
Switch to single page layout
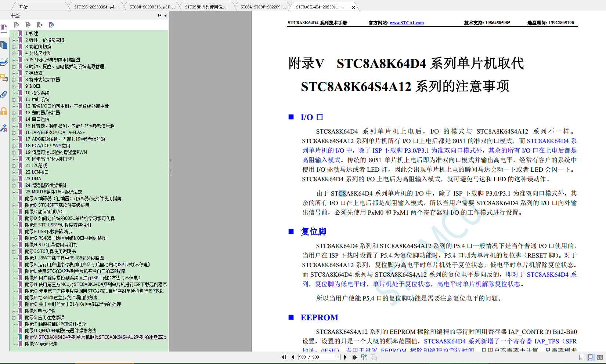click(x=581, y=357)
